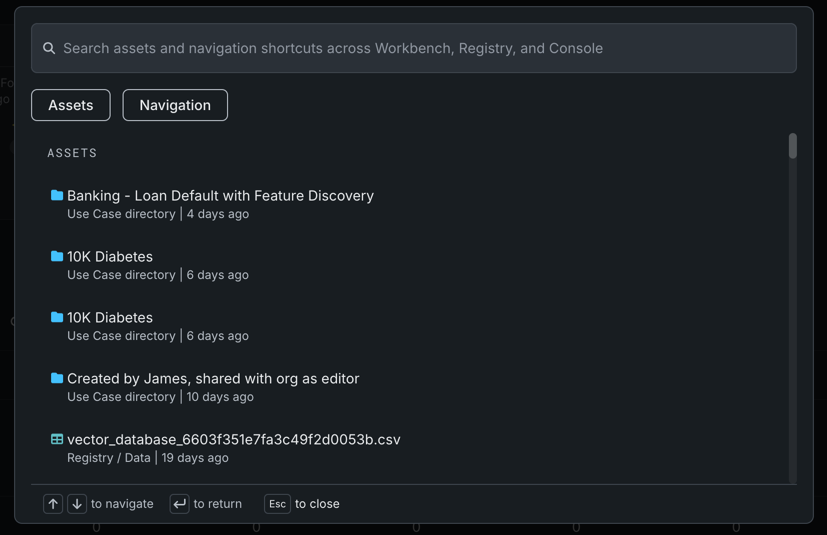Click folder icon beside Banking Loan Default

[x=57, y=195]
